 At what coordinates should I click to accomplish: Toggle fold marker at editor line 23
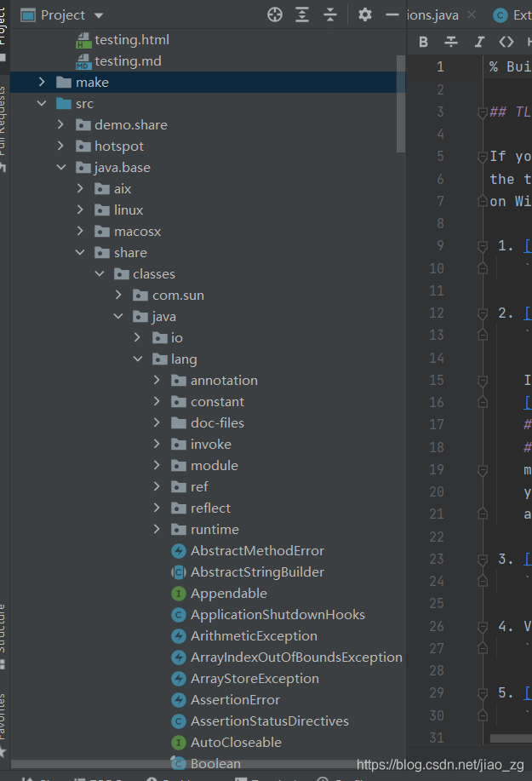[x=483, y=560]
